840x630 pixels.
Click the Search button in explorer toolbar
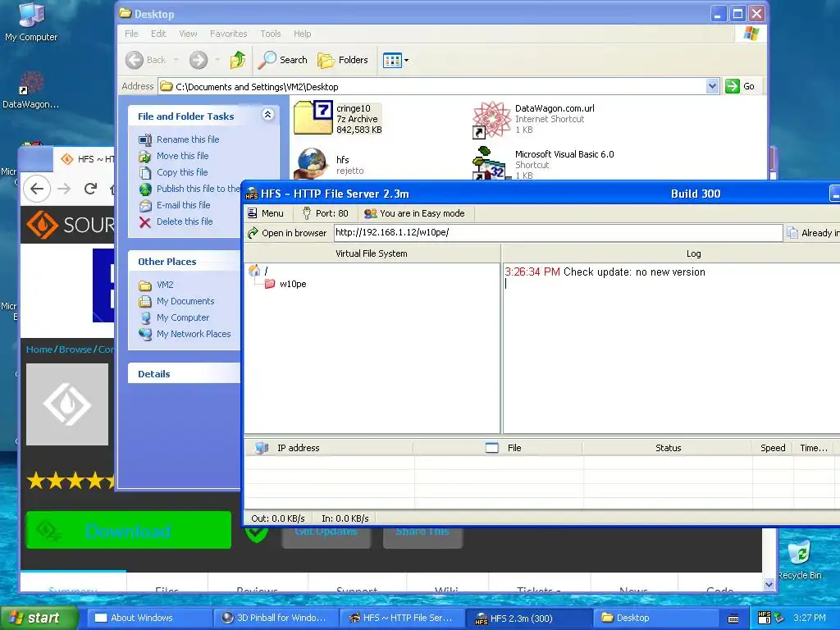(282, 60)
